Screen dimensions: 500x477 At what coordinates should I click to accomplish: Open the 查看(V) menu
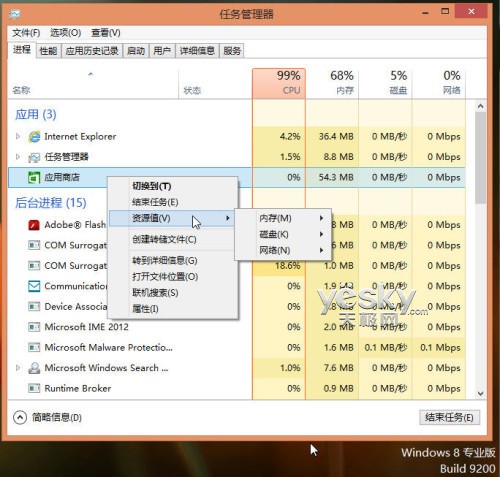click(x=106, y=33)
